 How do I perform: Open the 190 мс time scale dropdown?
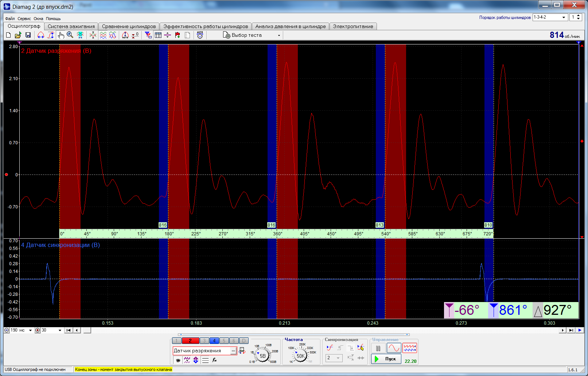coord(30,330)
